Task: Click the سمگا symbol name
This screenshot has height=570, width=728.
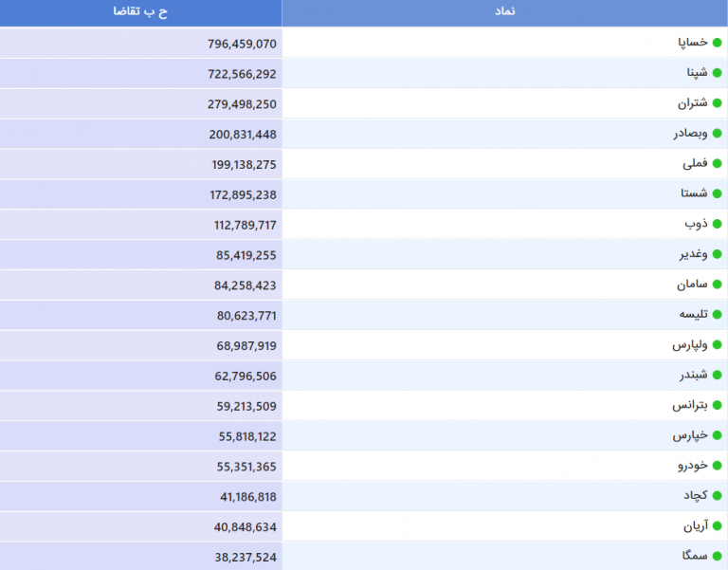Action: tap(695, 556)
